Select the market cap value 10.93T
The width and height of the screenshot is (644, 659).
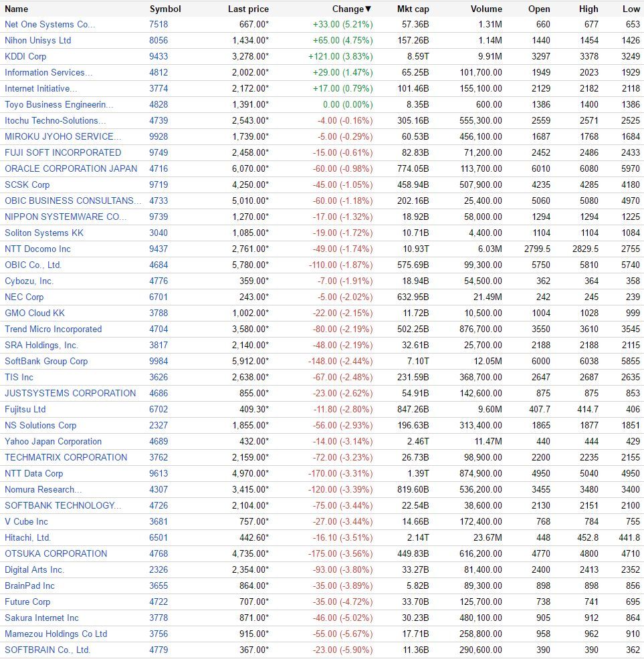coord(415,249)
